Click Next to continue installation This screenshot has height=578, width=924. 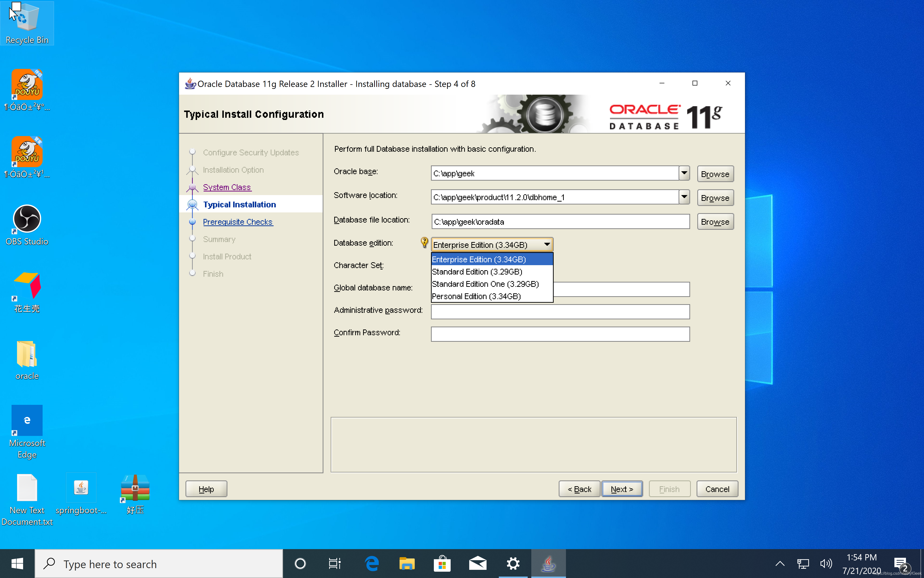pos(622,489)
